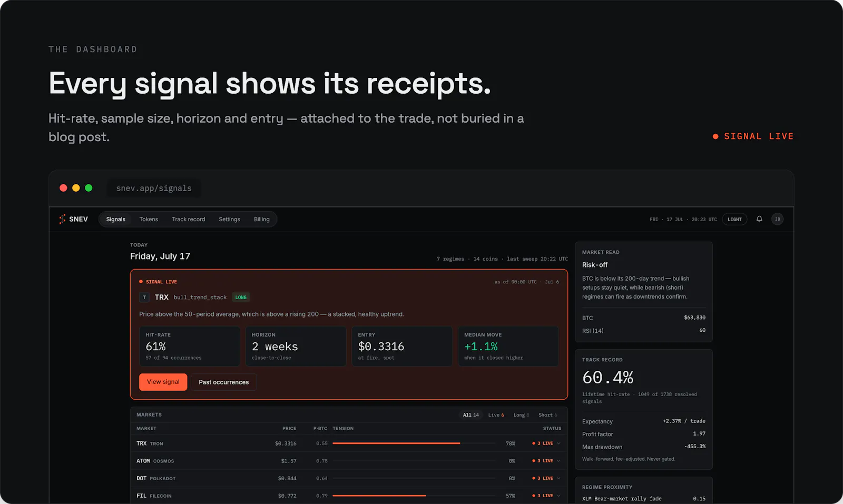The width and height of the screenshot is (843, 504).
Task: Expand the TRX TRON row chevron
Action: [558, 443]
